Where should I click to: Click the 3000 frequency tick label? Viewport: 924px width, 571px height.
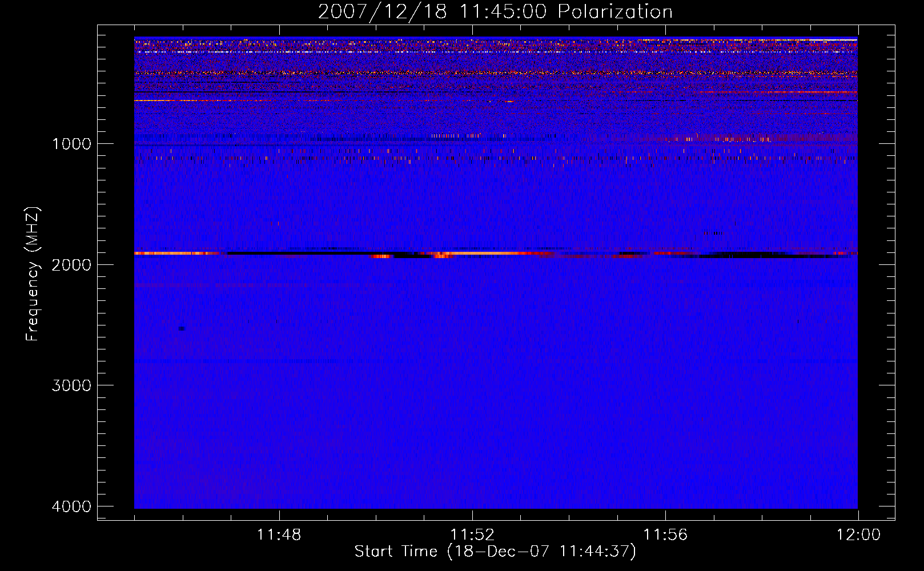point(71,385)
